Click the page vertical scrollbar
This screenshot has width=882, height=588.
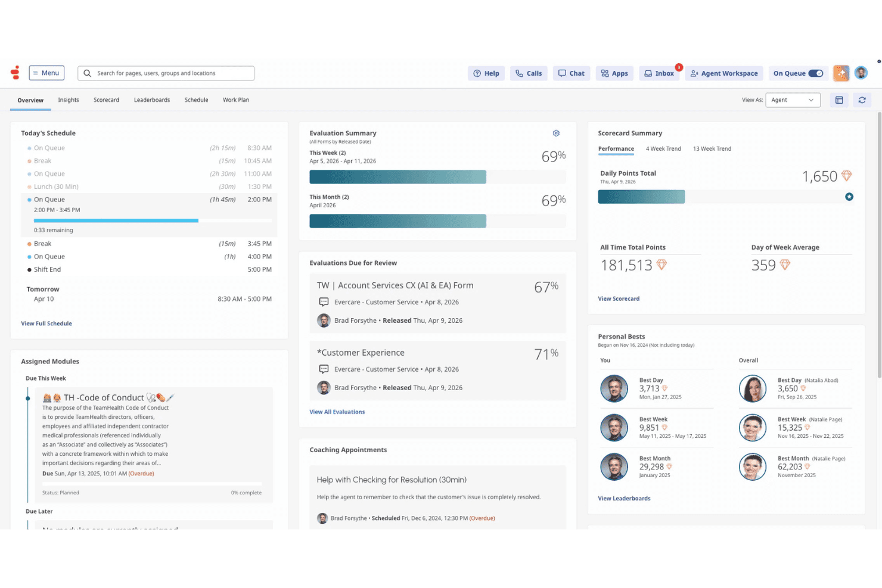coord(879,244)
